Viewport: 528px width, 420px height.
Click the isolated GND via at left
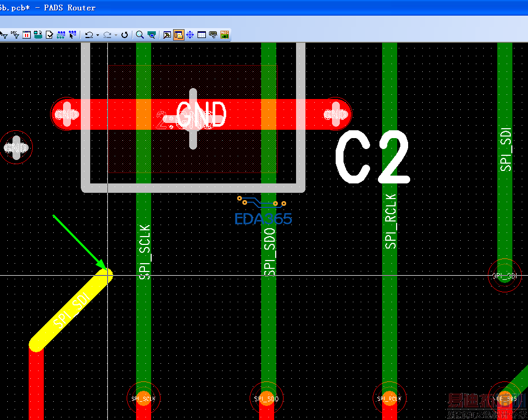16,147
